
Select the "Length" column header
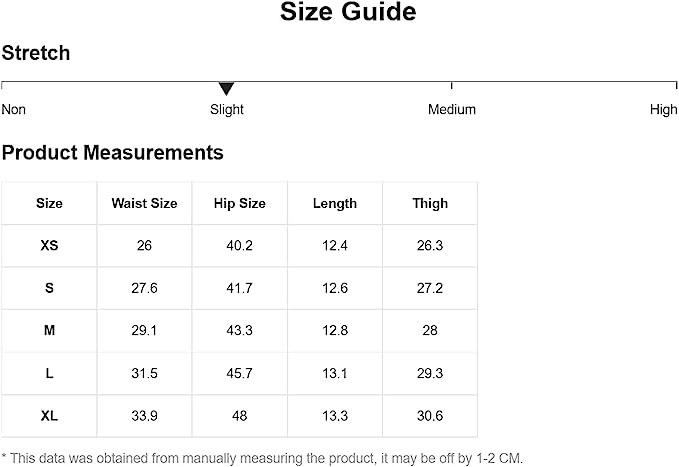[x=335, y=203]
